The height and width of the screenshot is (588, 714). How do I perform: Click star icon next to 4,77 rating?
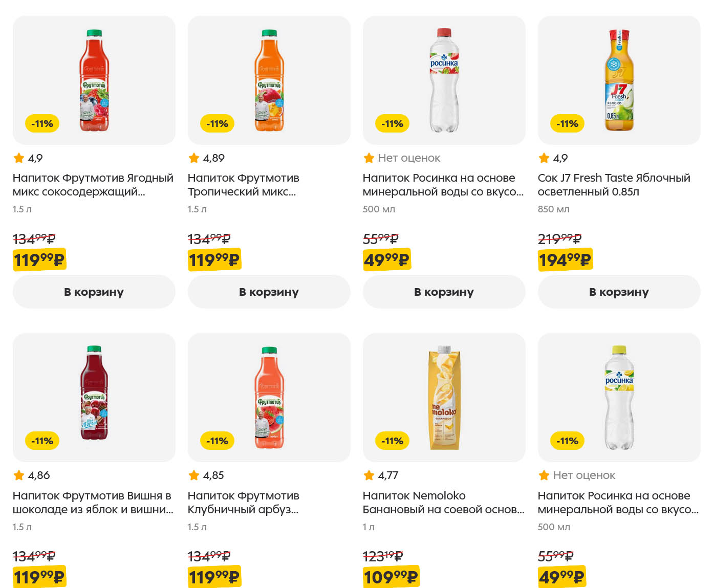point(369,475)
